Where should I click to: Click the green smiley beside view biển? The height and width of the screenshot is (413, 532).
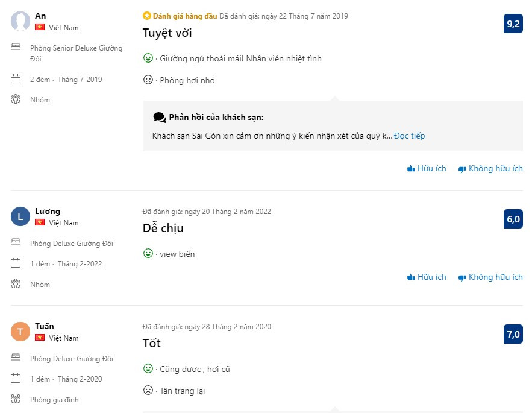pyautogui.click(x=148, y=254)
